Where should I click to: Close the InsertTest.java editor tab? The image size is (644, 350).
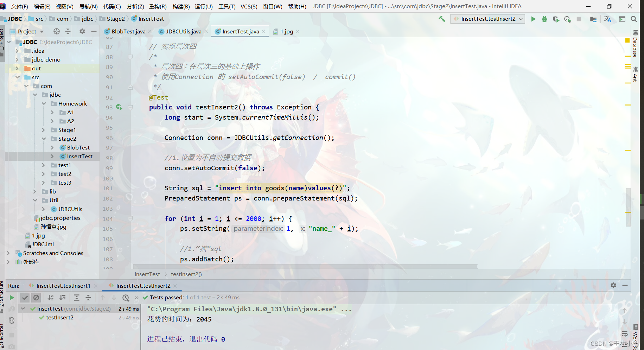263,31
